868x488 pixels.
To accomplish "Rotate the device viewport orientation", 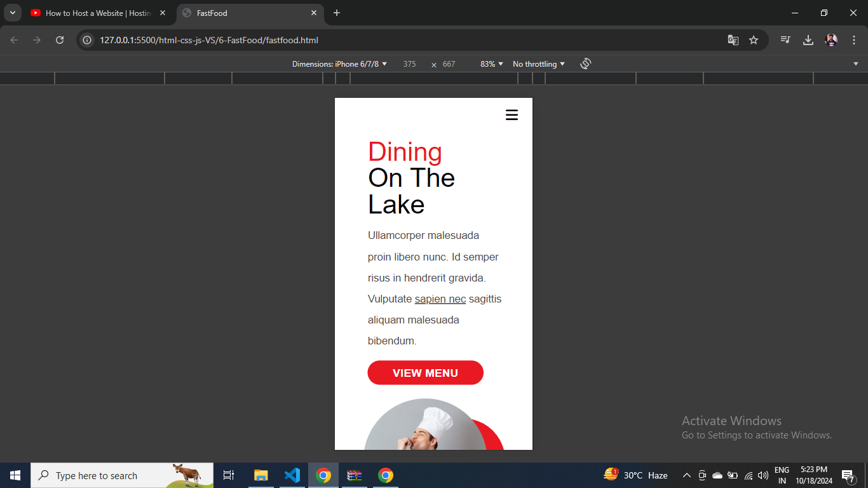I will coord(586,64).
